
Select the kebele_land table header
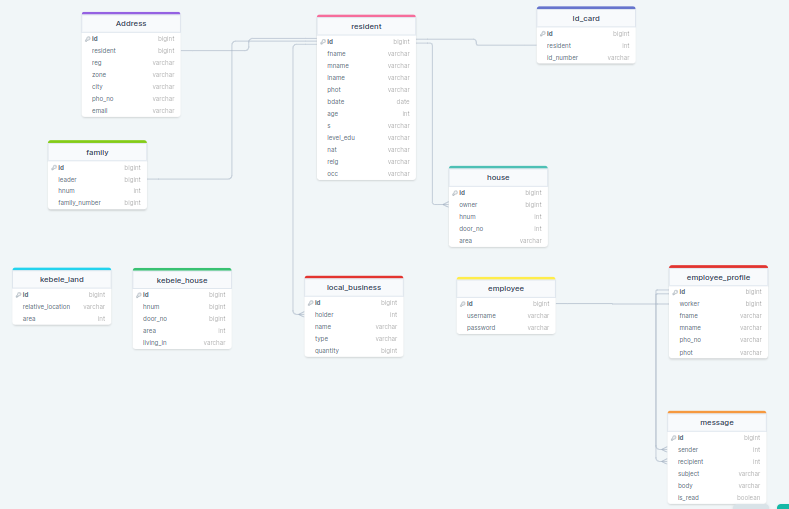point(62,279)
